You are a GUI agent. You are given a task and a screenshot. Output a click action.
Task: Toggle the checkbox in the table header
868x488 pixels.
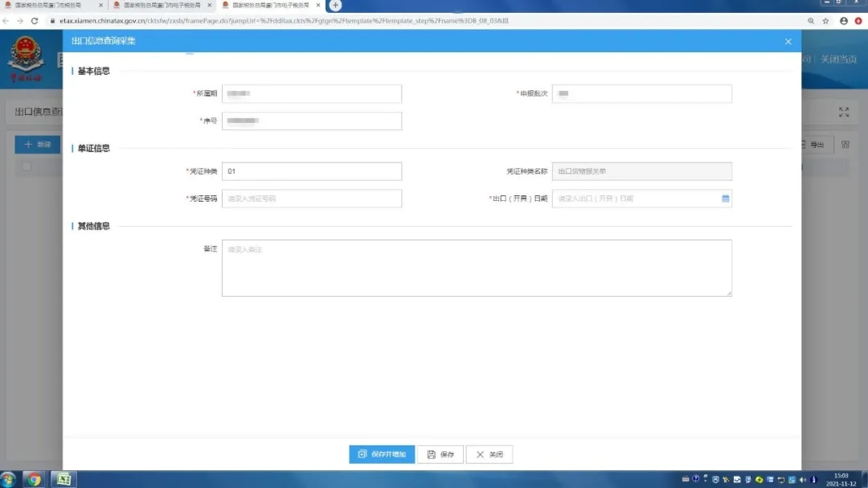click(27, 166)
